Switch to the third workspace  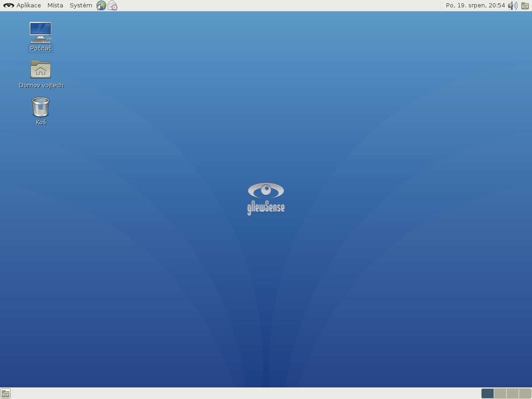pos(512,393)
